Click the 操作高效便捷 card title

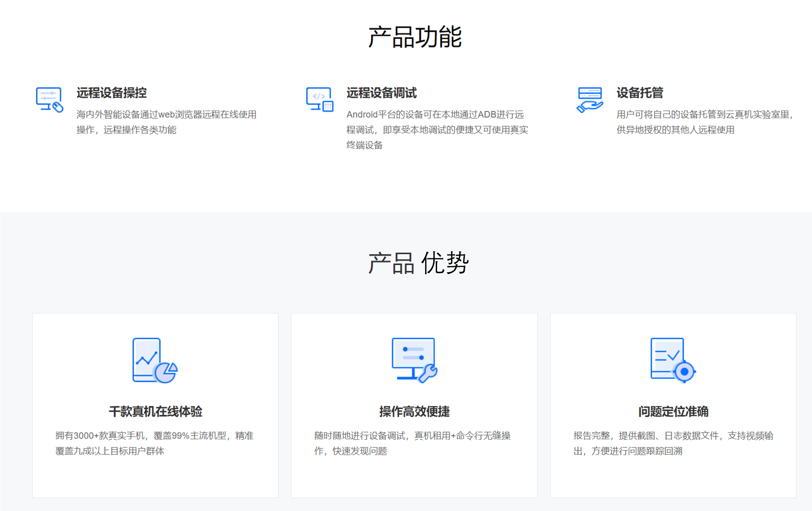coord(415,411)
